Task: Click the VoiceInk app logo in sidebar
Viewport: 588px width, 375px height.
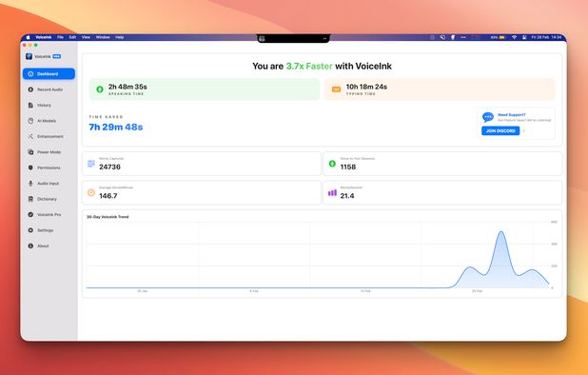Action: coord(29,56)
